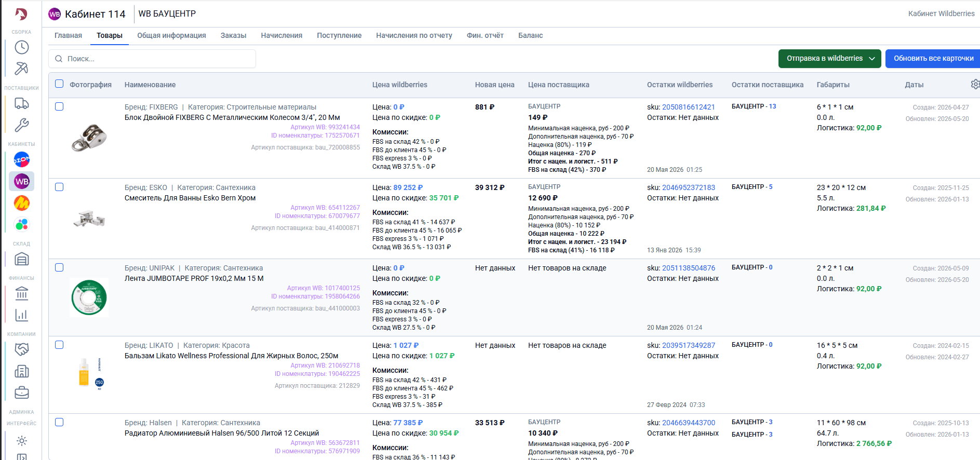Click the Остатки поставщика column header
This screenshot has height=460, width=980.
click(767, 85)
